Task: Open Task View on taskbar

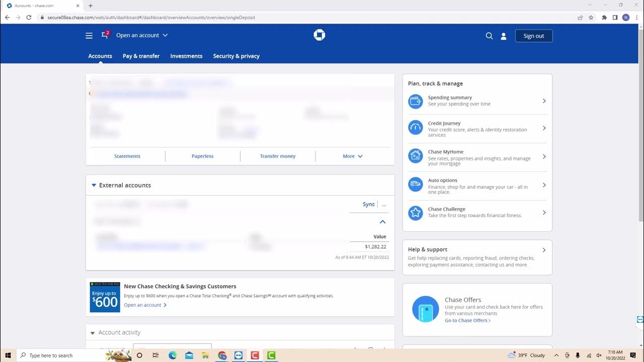Action: pyautogui.click(x=155, y=355)
